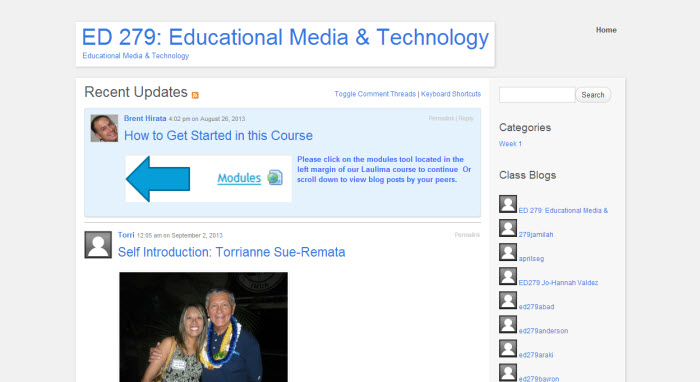The image size is (700, 382).
Task: Click avatar next to ed279bayron
Action: tap(508, 373)
